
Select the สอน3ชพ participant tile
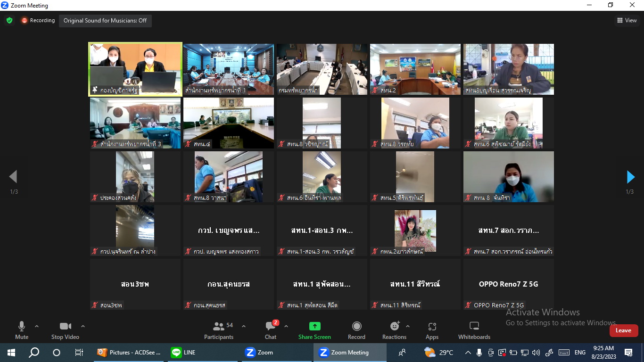point(135,284)
